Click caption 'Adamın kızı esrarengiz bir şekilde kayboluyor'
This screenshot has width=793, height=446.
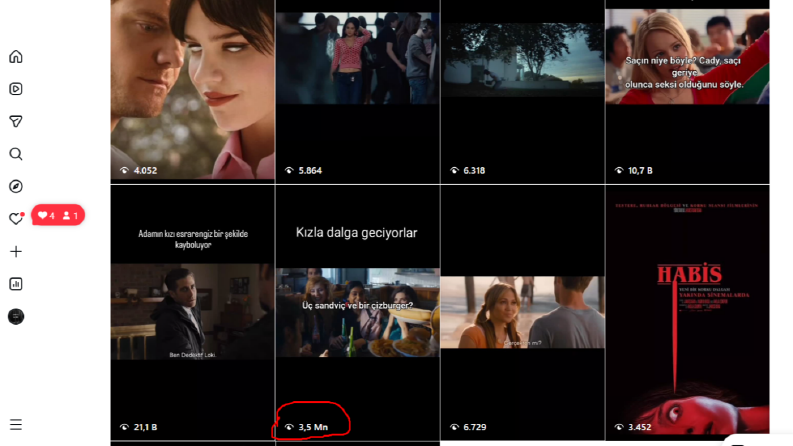coord(193,239)
